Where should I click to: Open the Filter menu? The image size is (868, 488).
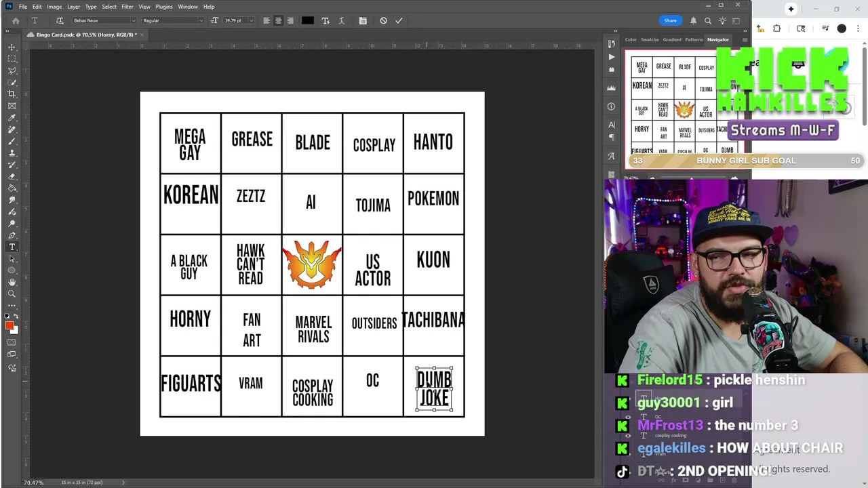click(127, 7)
